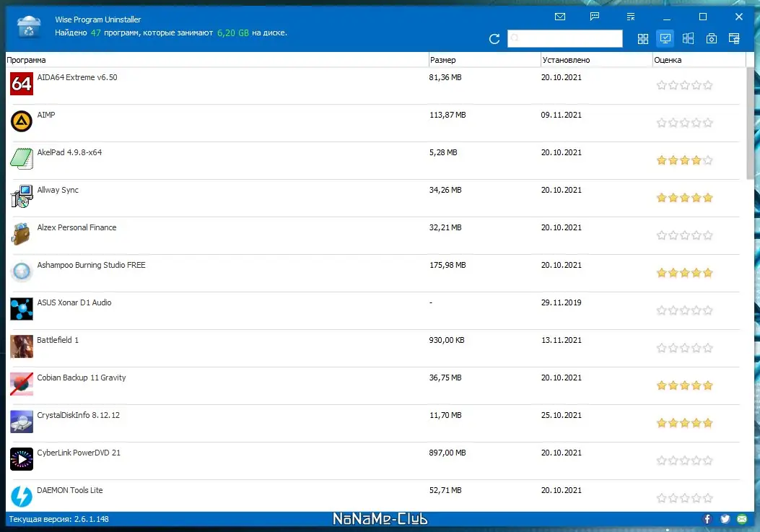Viewport: 760px width, 532px height.
Task: Click the ASUS Xonar D1 Audio icon
Action: pyautogui.click(x=22, y=309)
